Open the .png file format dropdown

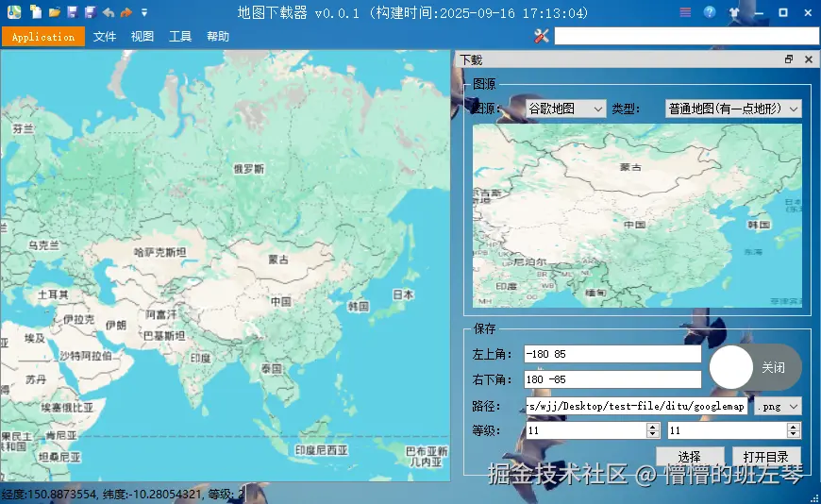coord(779,406)
